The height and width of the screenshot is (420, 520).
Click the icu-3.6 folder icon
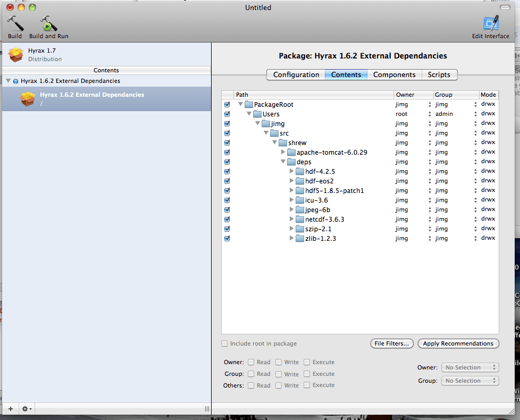[300, 200]
